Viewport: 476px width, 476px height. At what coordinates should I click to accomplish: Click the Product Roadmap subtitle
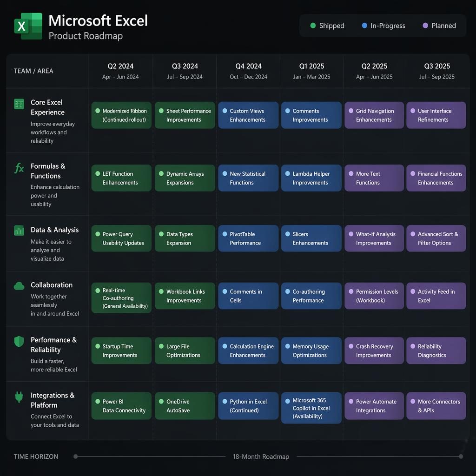pyautogui.click(x=86, y=36)
